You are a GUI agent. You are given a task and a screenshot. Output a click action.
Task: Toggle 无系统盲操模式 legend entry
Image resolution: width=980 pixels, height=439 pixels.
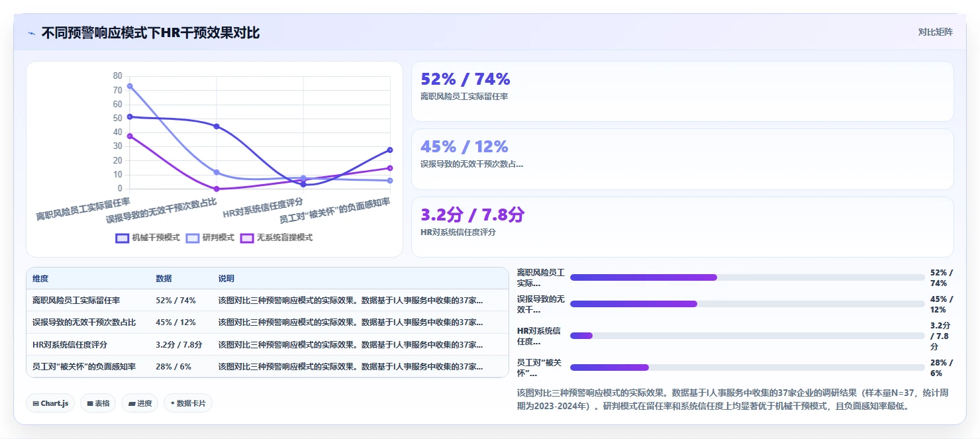(x=276, y=238)
